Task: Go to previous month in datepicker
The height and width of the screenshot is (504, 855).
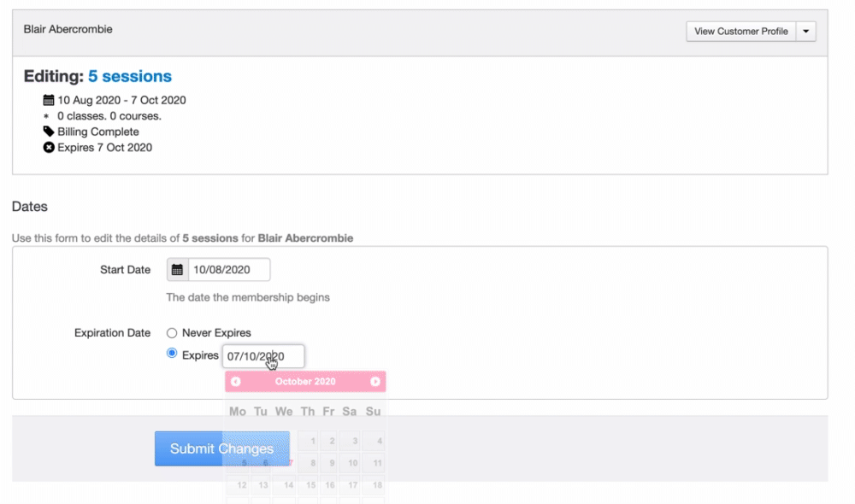Action: (236, 382)
